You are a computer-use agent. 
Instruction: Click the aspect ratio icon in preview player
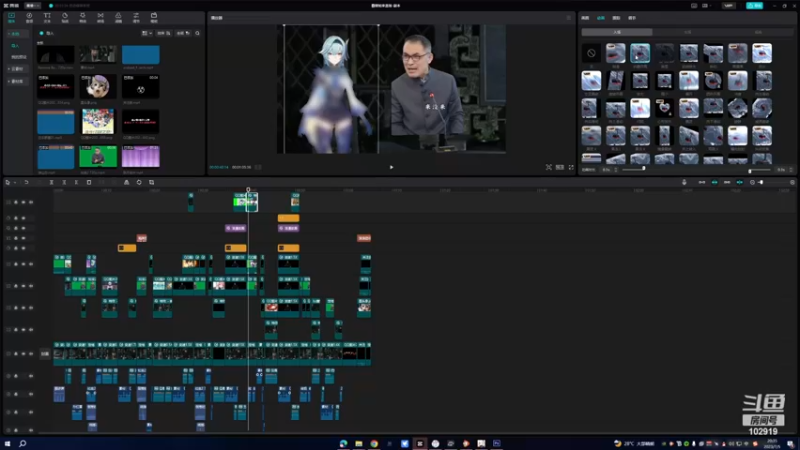(x=560, y=167)
